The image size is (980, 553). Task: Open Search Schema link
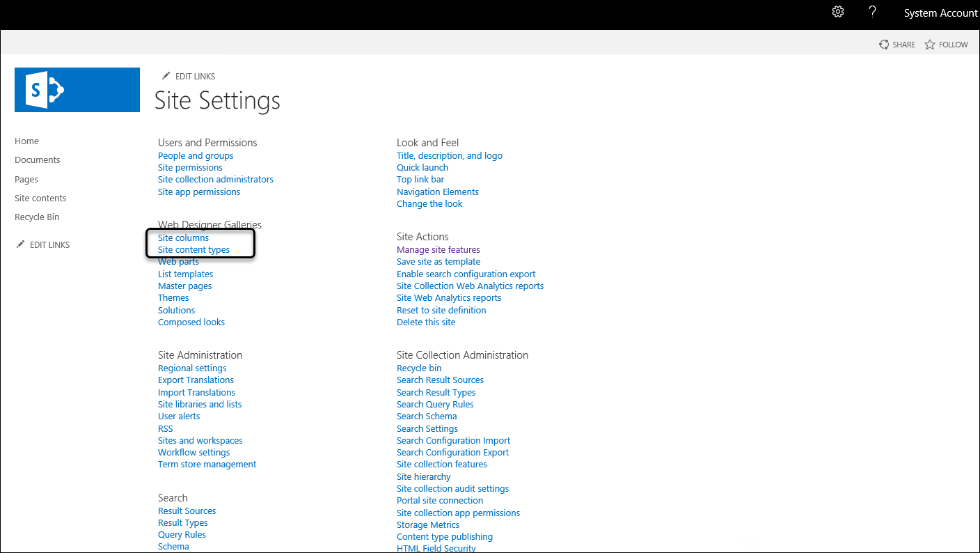[x=427, y=416]
